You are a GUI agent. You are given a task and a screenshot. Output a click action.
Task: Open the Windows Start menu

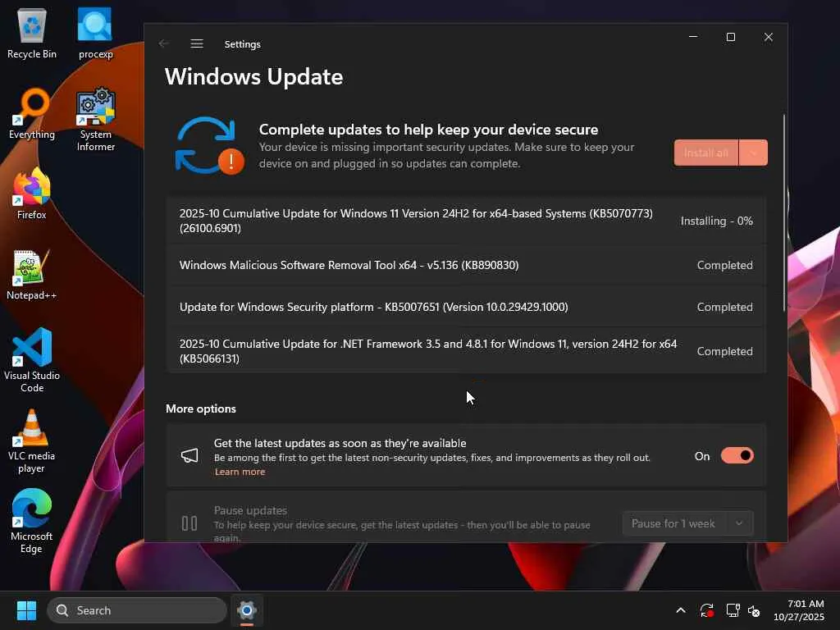click(26, 610)
